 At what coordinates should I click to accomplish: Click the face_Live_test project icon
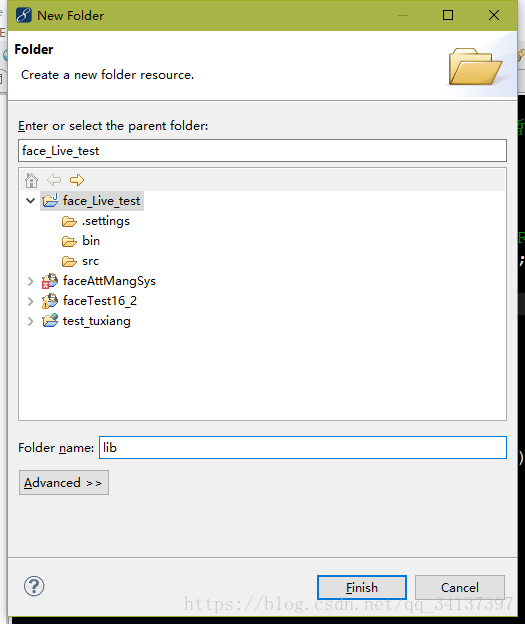coord(50,201)
